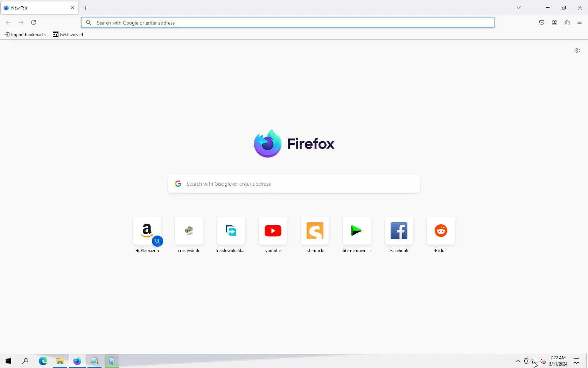
Task: Open the Extensions puzzle icon
Action: point(567,22)
